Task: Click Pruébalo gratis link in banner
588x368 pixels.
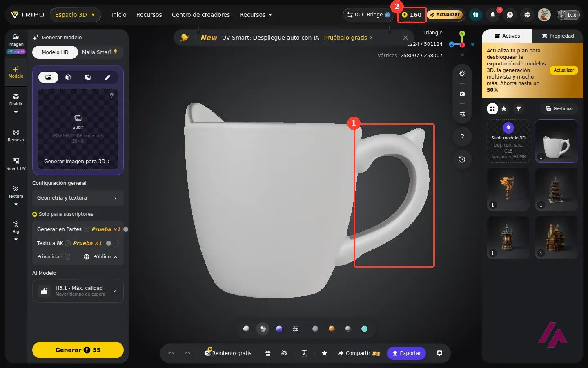Action: [348, 38]
